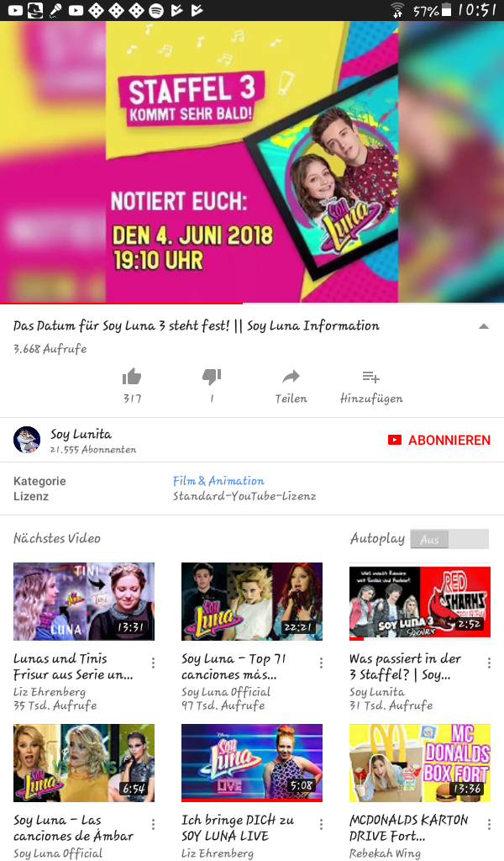Tap the Hinzufügen add-to-playlist icon

pos(370,377)
